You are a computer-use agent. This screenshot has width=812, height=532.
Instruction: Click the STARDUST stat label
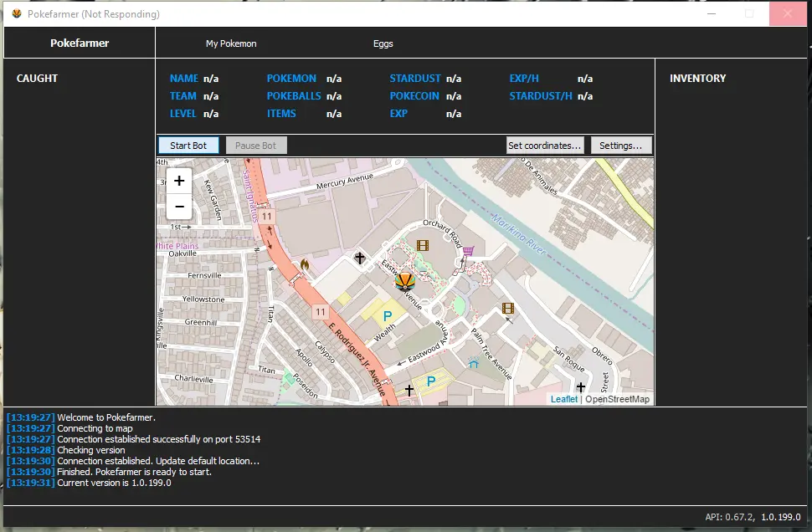415,78
